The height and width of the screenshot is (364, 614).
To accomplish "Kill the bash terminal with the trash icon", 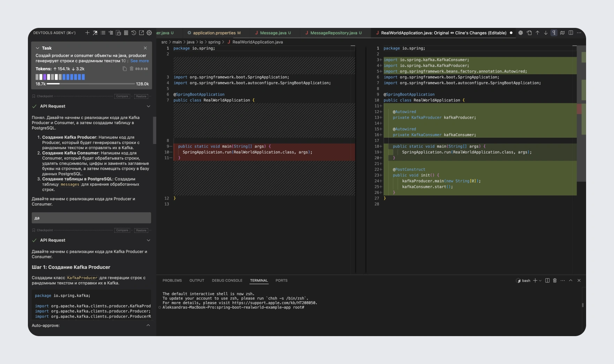I will (555, 280).
